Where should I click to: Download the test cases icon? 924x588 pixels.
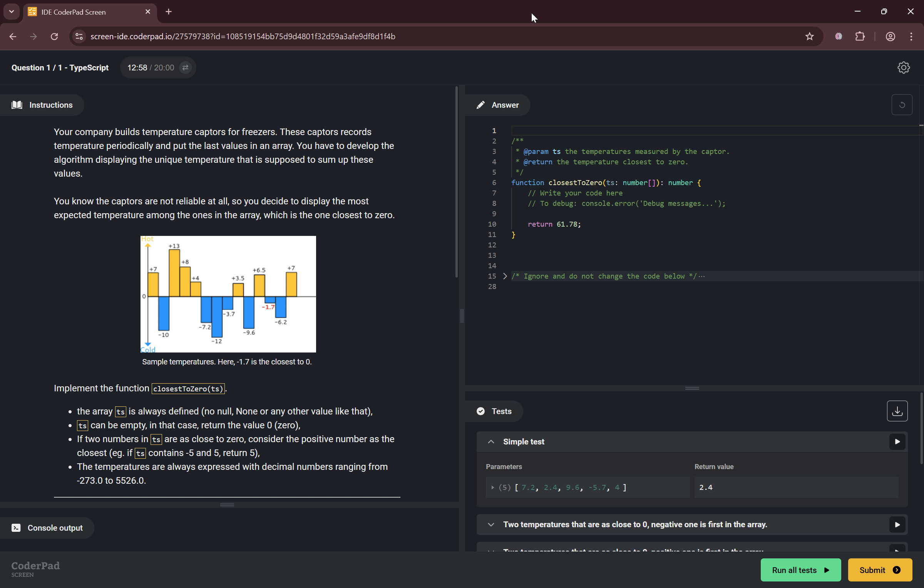[897, 411]
